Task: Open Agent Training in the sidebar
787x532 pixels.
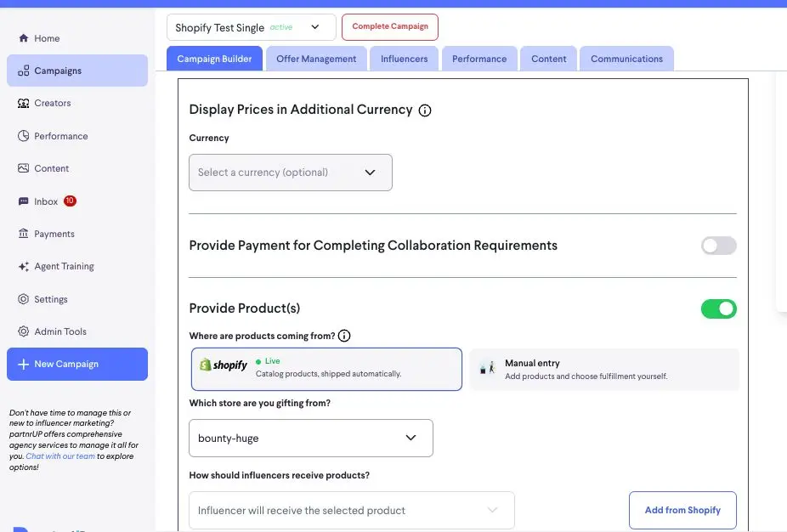Action: [x=77, y=267]
